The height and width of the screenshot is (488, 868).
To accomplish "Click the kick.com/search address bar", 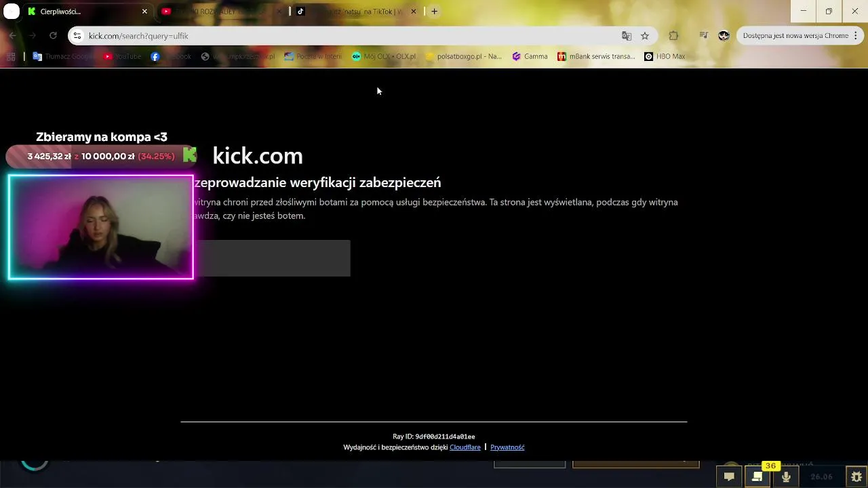I will (x=362, y=36).
